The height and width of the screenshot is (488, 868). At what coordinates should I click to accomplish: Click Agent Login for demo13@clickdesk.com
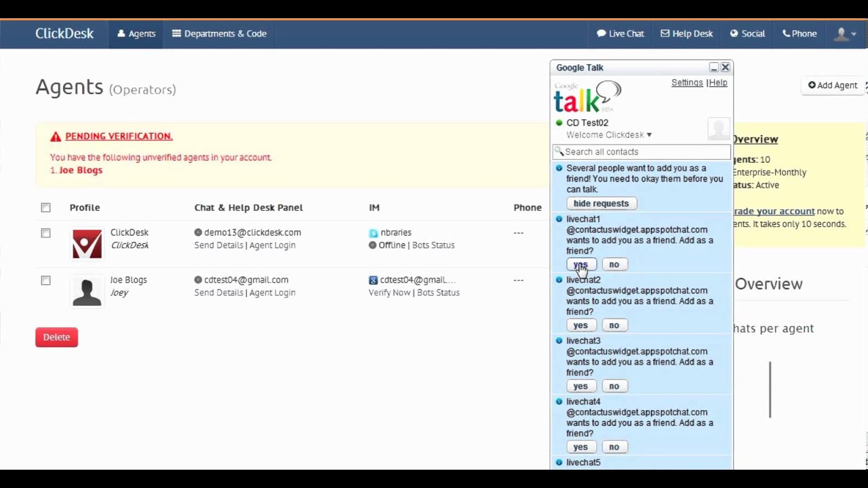[272, 245]
